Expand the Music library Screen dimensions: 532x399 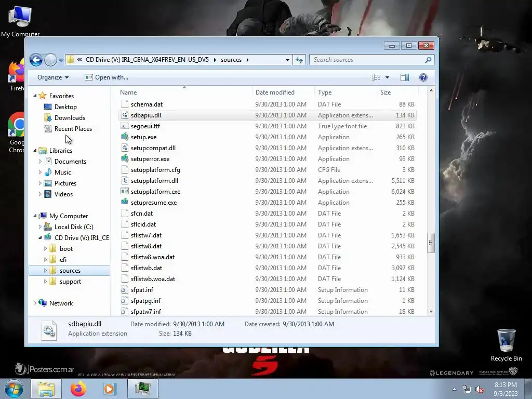40,172
